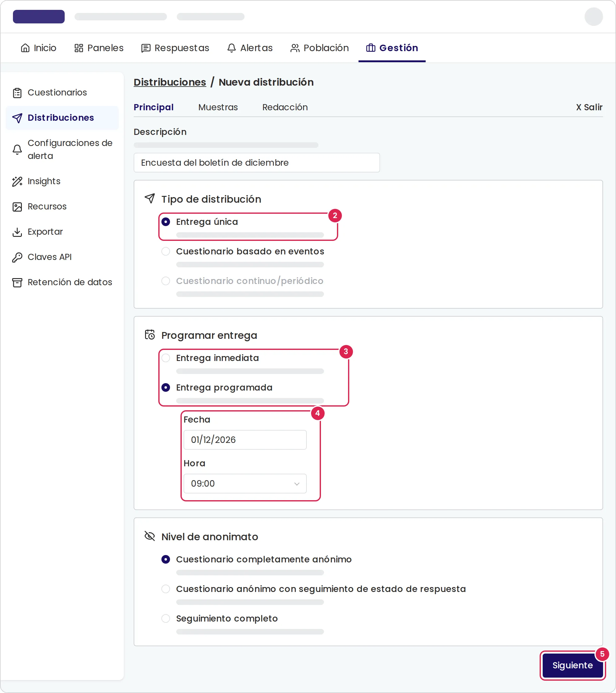Click the Inicio home icon

pyautogui.click(x=25, y=48)
